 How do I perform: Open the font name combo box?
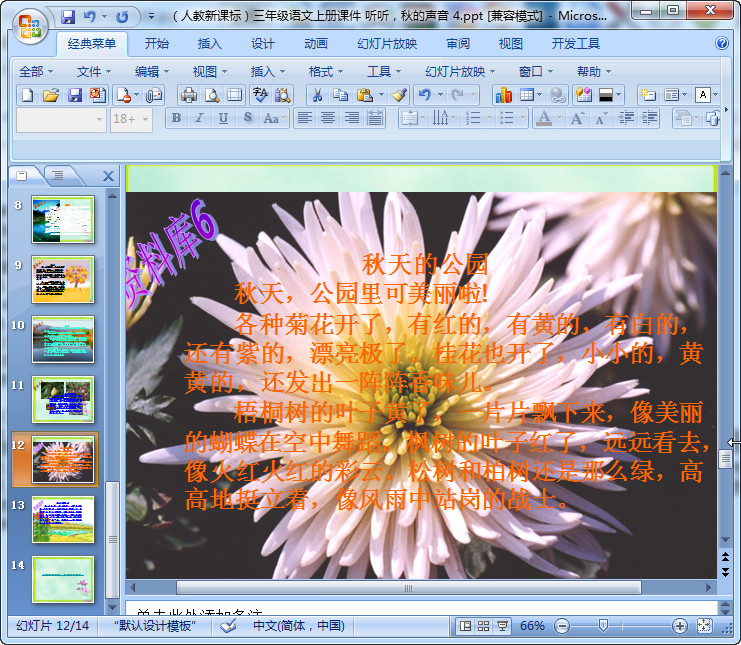[61, 119]
